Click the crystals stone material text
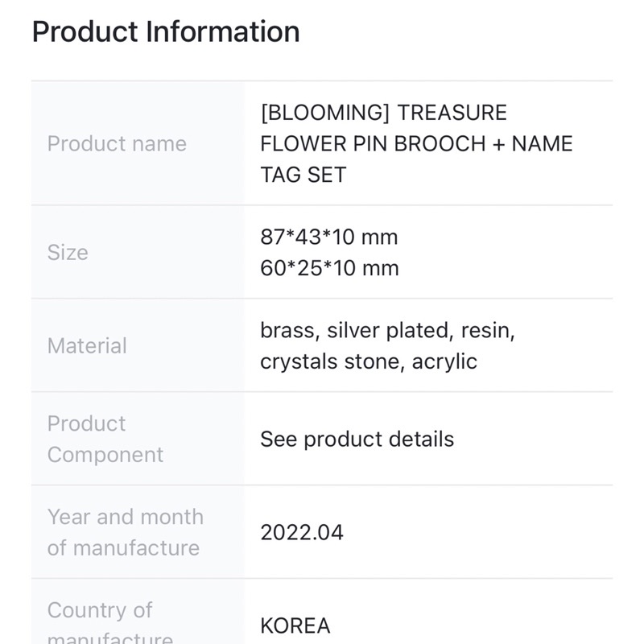 328,361
